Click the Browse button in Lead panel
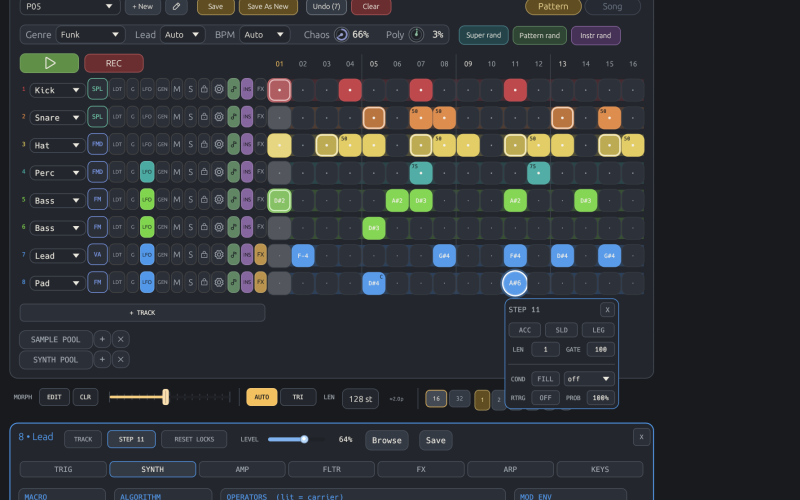The image size is (800, 500). (x=386, y=440)
